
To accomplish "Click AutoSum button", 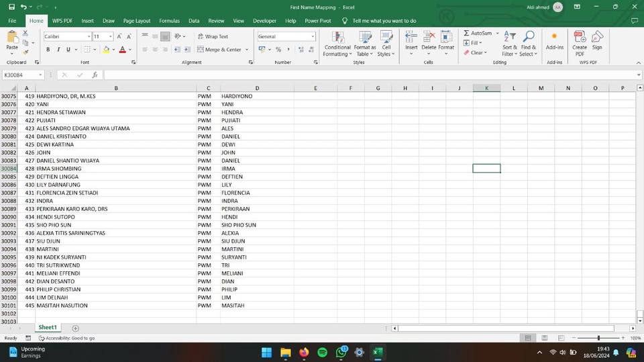I will point(478,34).
